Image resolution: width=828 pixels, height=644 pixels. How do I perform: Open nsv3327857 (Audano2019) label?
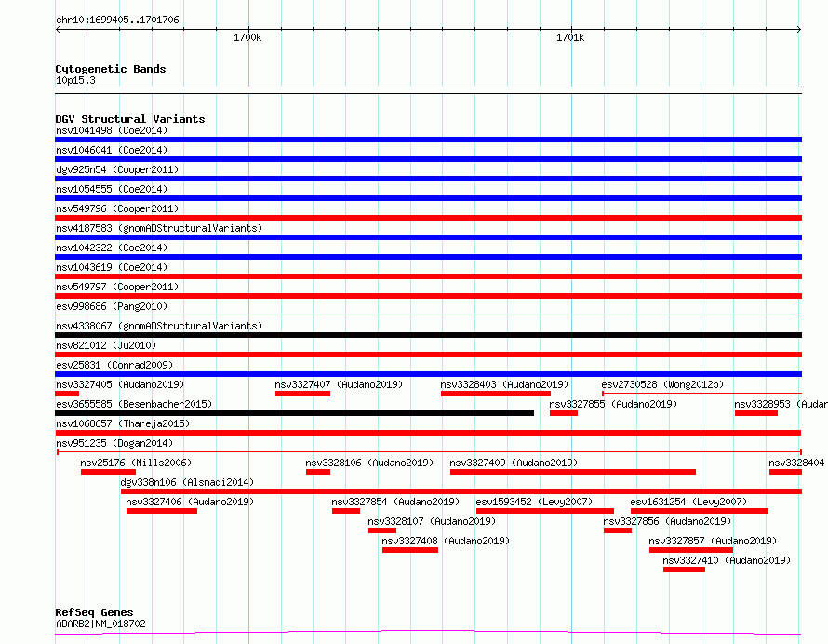pos(713,541)
